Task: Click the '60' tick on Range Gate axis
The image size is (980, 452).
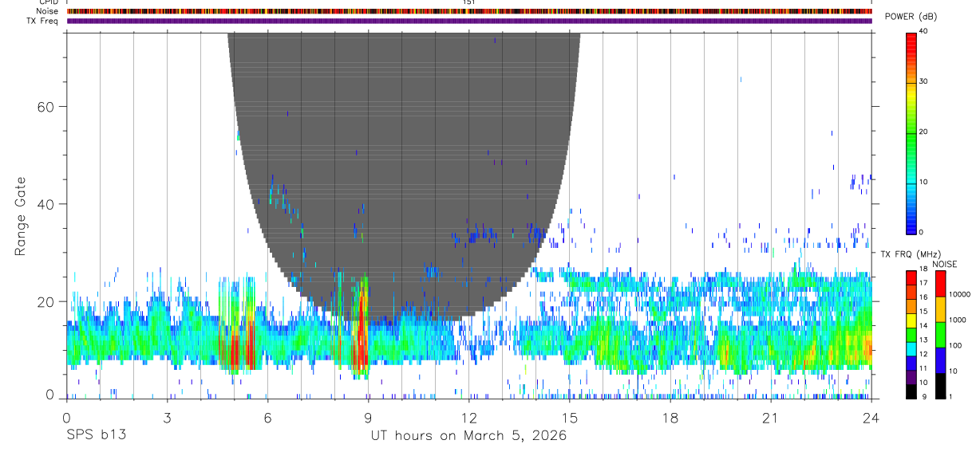Action: (x=46, y=107)
